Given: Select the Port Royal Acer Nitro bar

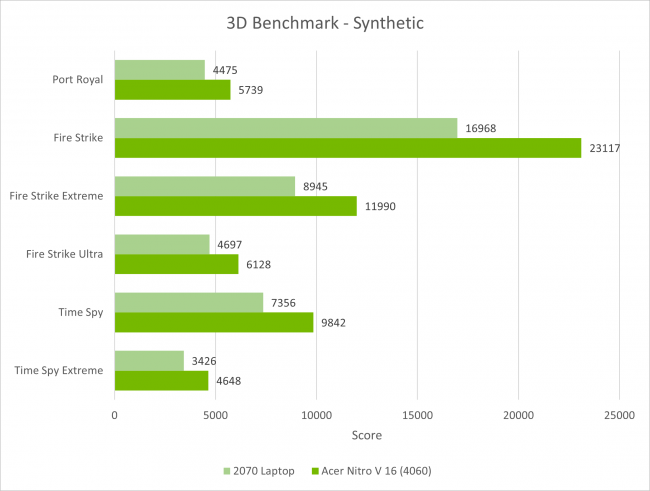Looking at the screenshot, I should (x=172, y=90).
